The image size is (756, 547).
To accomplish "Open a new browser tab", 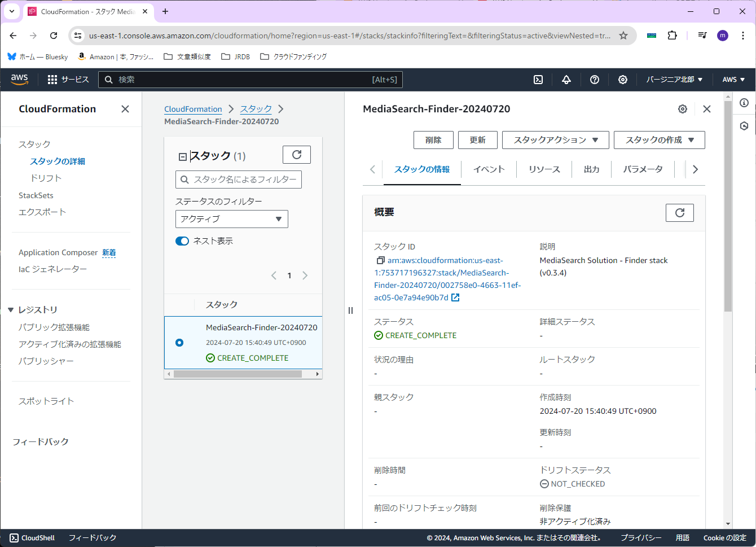I will pos(165,11).
